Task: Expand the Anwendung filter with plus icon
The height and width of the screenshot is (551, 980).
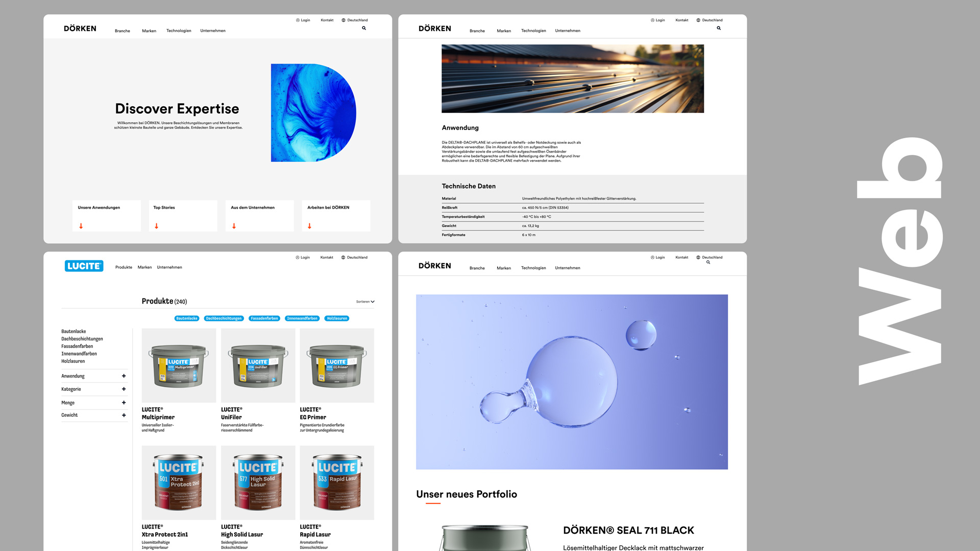Action: pyautogui.click(x=124, y=376)
